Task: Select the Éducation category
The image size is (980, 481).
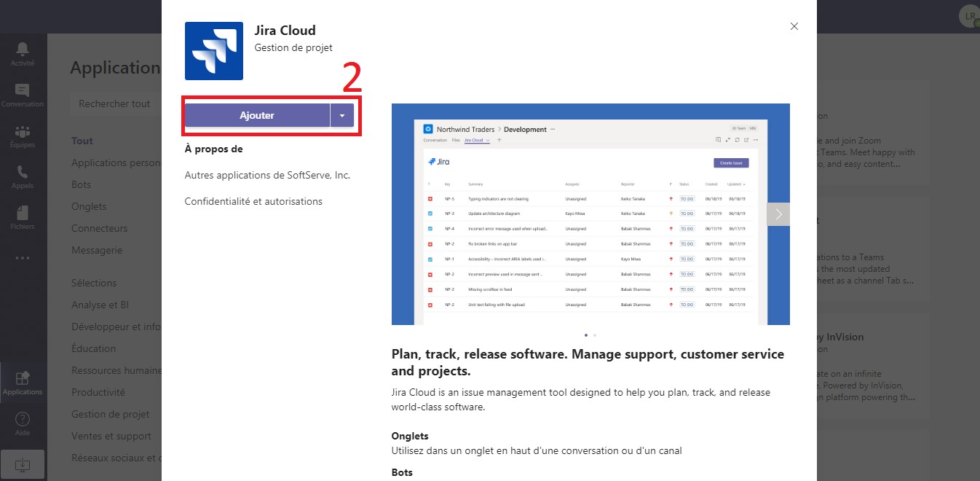Action: (93, 348)
